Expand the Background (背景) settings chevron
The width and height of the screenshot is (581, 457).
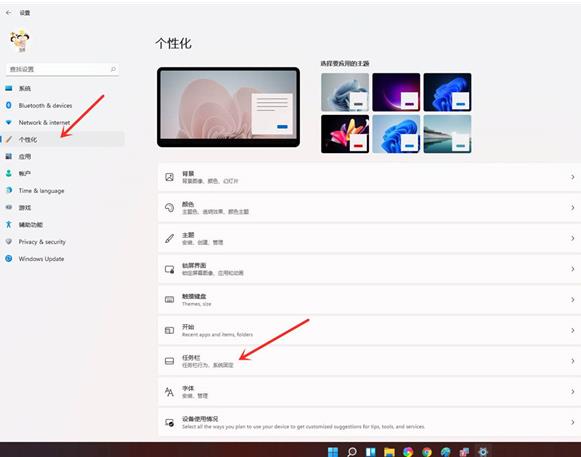(572, 177)
